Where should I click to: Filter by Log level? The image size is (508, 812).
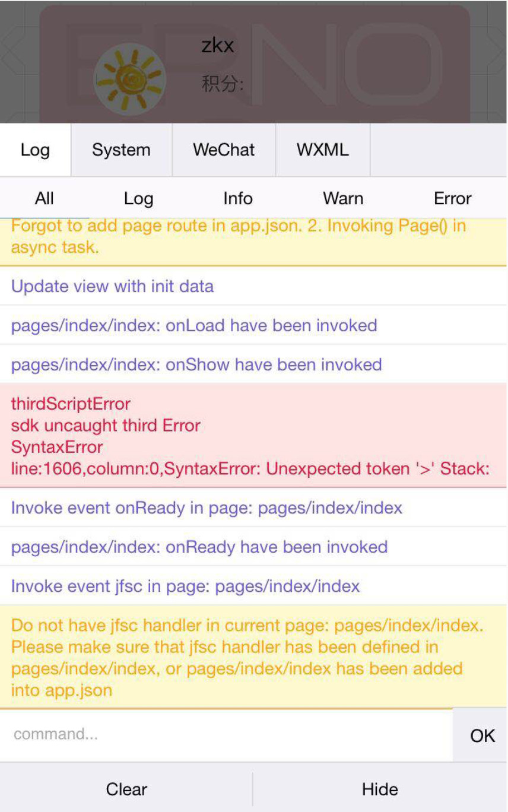(x=138, y=198)
